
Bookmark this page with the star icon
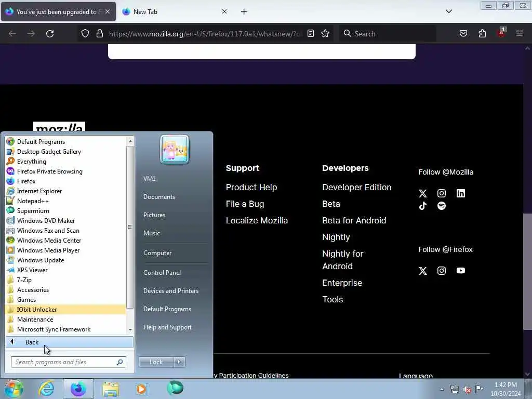tap(325, 33)
